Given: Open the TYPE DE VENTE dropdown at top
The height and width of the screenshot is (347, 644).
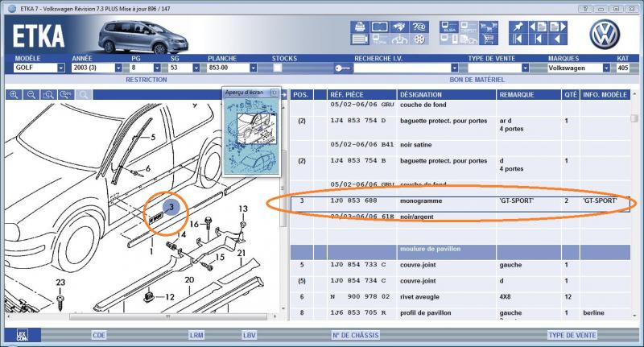Looking at the screenshot, I should point(525,68).
